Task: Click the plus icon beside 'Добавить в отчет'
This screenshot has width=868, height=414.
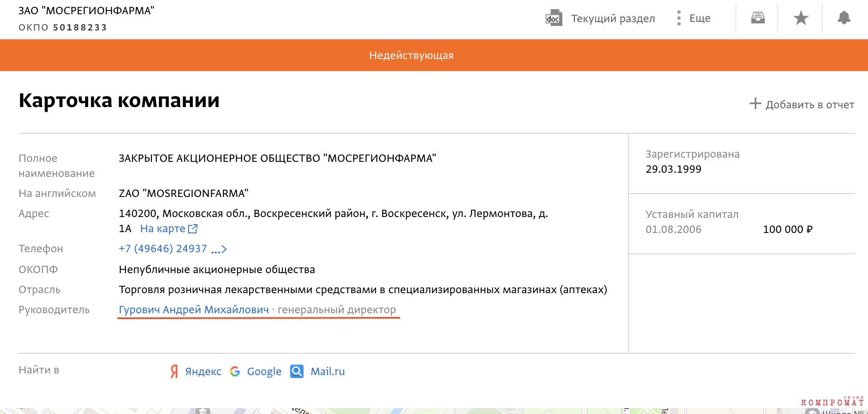Action: [x=755, y=103]
